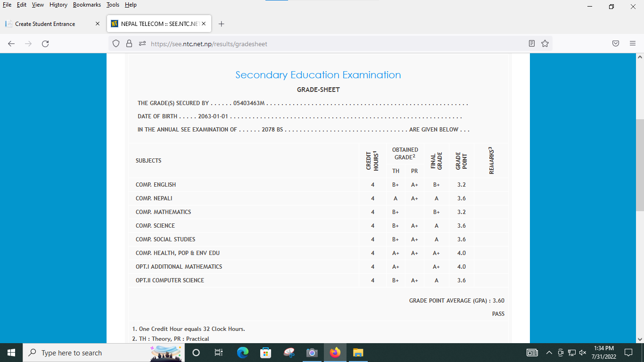
Task: Click the browser back arrow
Action: click(11, 44)
